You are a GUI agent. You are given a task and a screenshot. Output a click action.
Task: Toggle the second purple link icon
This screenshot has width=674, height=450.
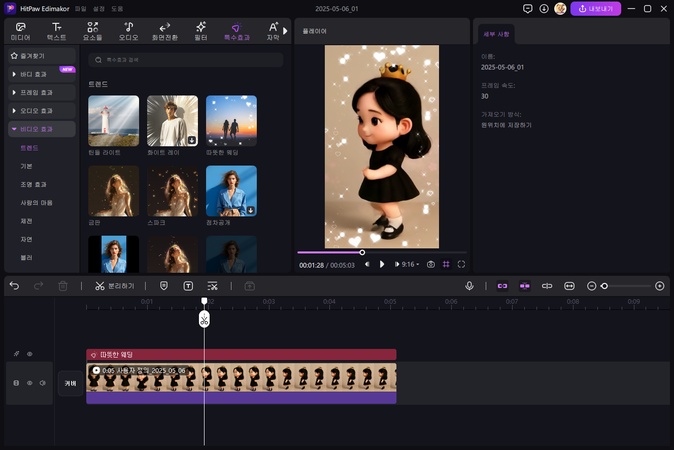(524, 286)
